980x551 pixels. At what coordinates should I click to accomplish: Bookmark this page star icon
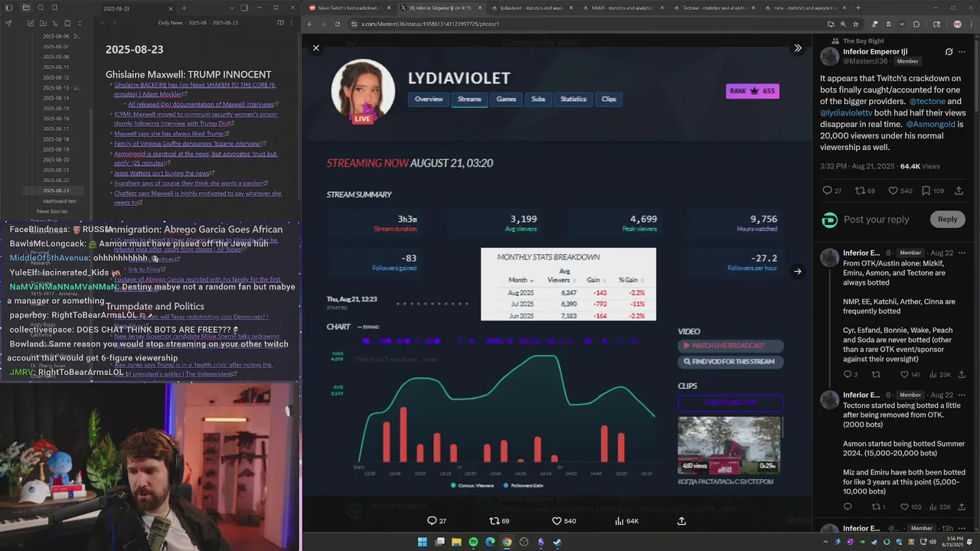tap(856, 24)
